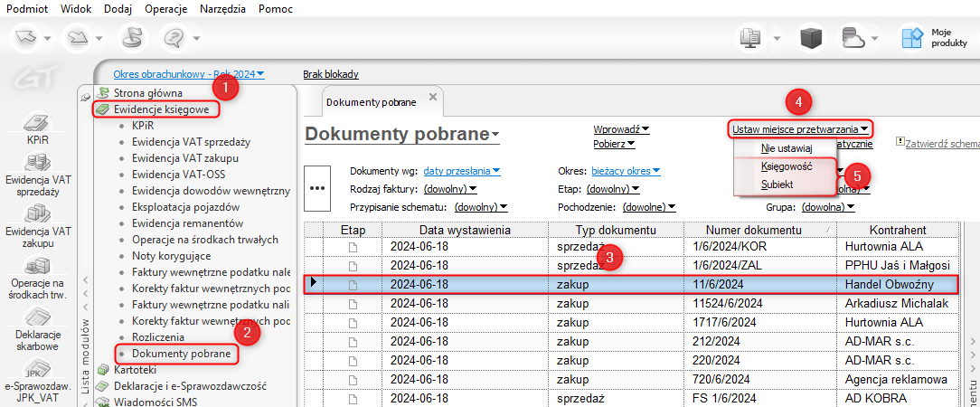
Task: Open Ewidencja VAT zakupu shortcut icon
Action: pos(37,213)
